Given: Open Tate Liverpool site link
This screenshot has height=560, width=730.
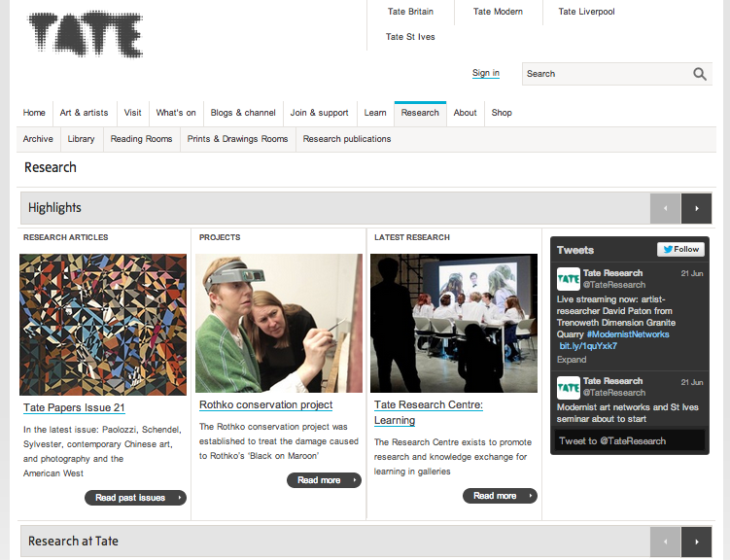Looking at the screenshot, I should click(586, 12).
